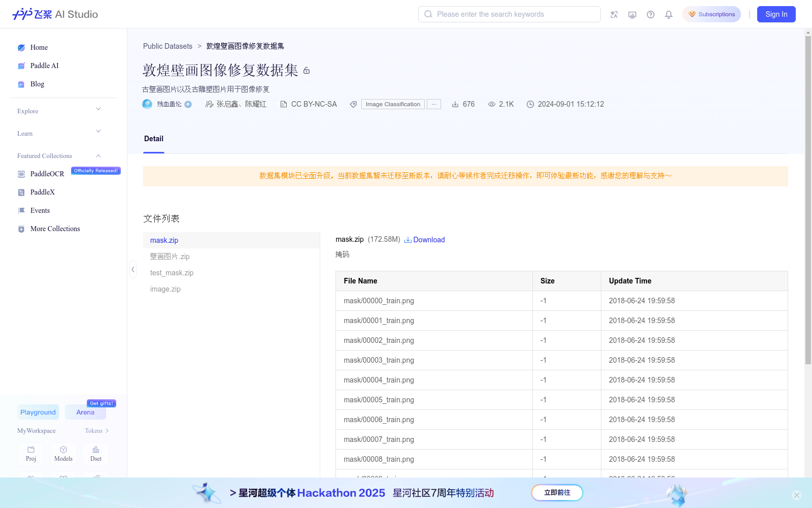The height and width of the screenshot is (508, 812).
Task: Click the orange dataset upgrade notice
Action: tap(465, 176)
